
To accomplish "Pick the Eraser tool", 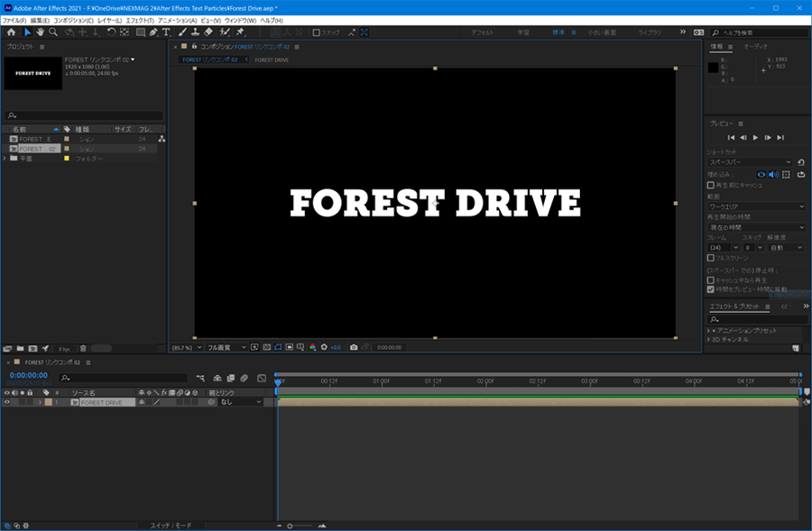I will [x=208, y=32].
